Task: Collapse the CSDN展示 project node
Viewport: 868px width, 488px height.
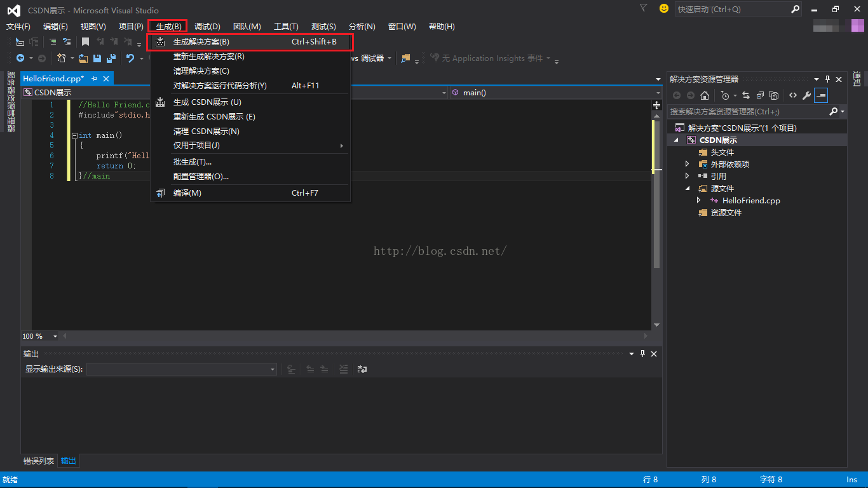Action: 676,140
